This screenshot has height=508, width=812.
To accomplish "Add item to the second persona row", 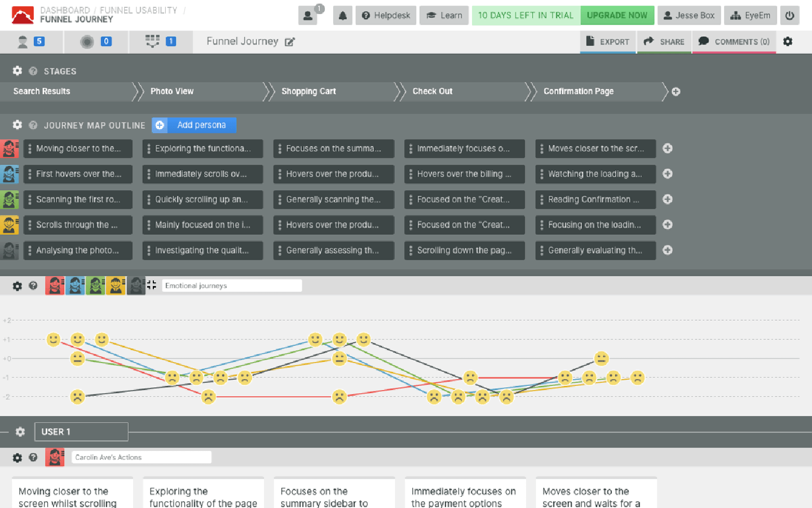I will point(668,174).
